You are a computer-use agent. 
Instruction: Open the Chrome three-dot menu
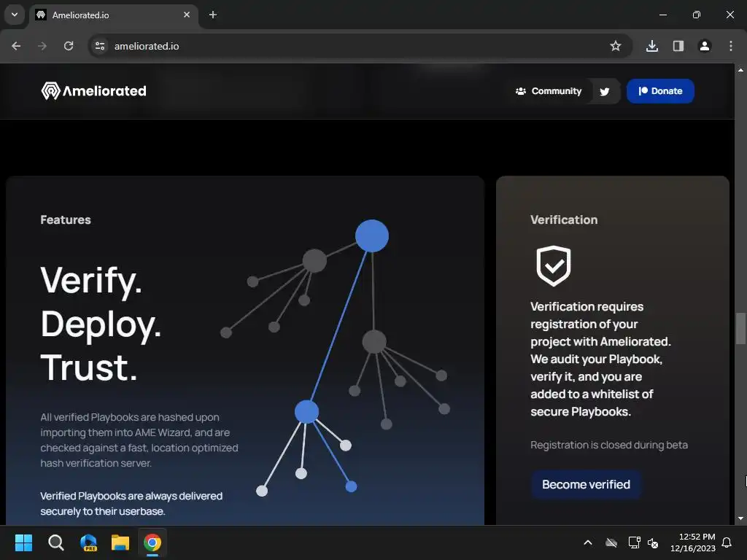731,46
